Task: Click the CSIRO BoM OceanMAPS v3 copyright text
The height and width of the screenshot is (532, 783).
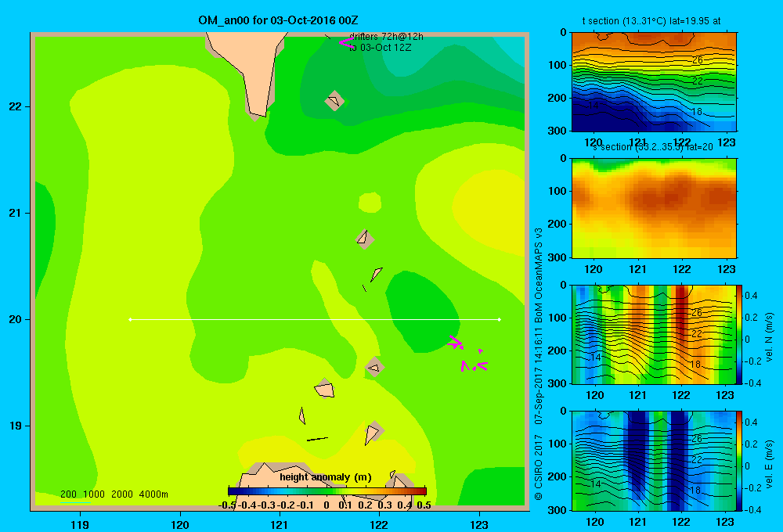Action: 539,364
